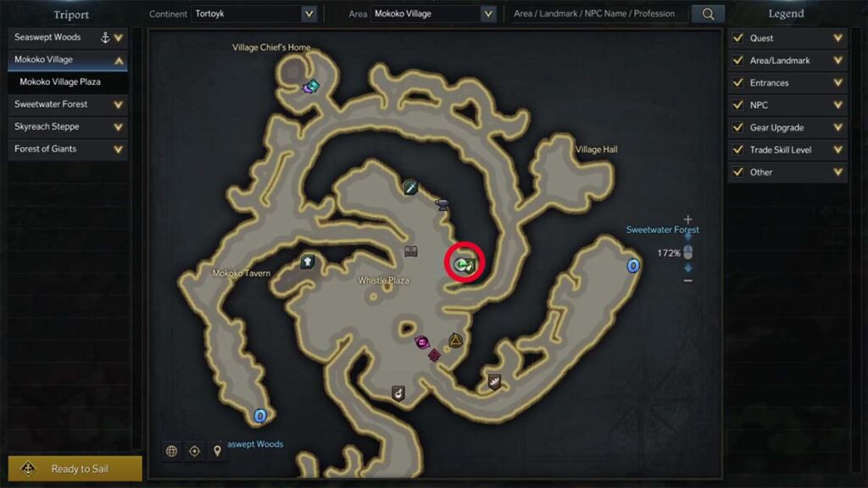Disable the Entrances legend checkbox
The width and height of the screenshot is (868, 488).
[x=738, y=82]
